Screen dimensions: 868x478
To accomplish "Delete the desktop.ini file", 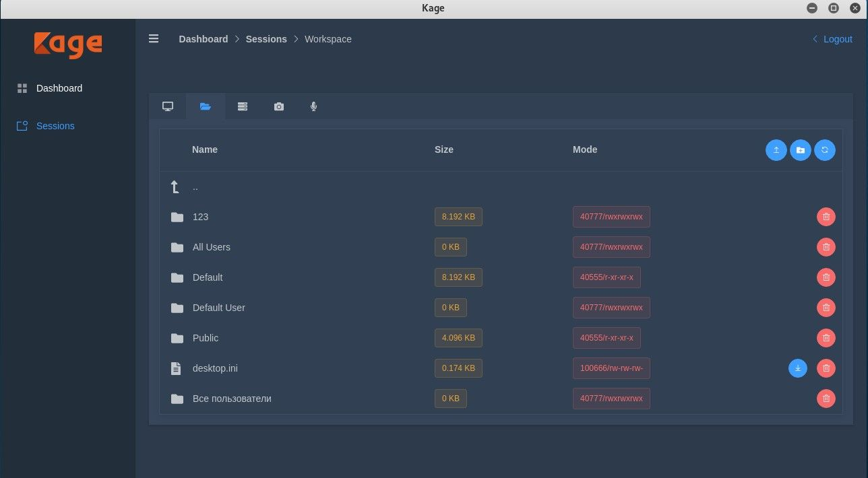I will [826, 368].
